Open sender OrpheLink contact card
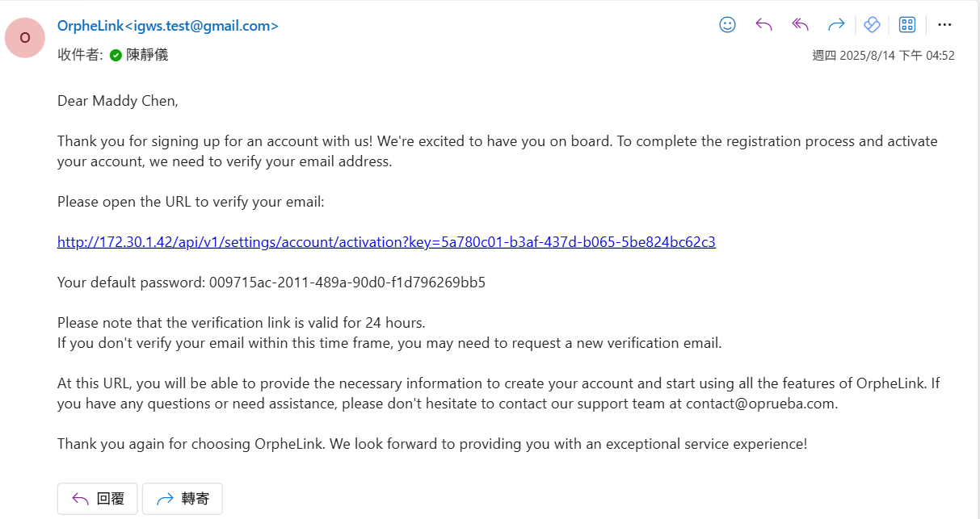The height and width of the screenshot is (519, 980). [168, 26]
